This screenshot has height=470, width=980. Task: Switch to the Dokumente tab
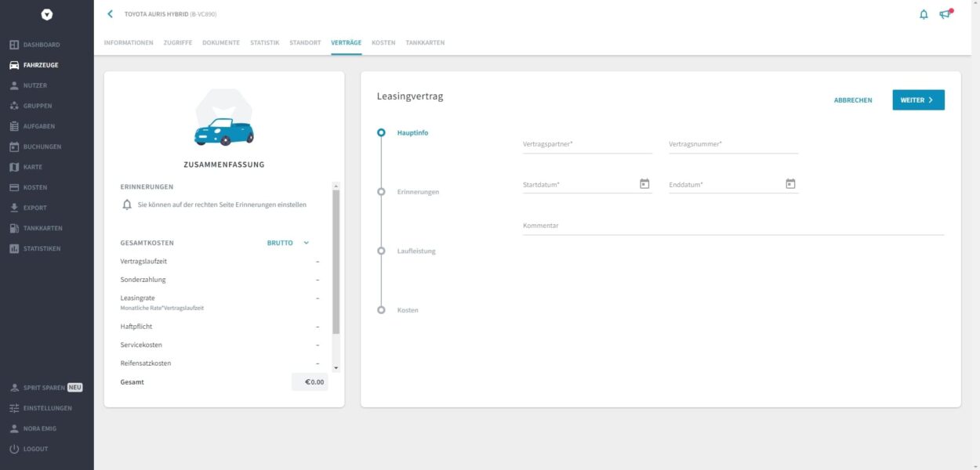(220, 42)
